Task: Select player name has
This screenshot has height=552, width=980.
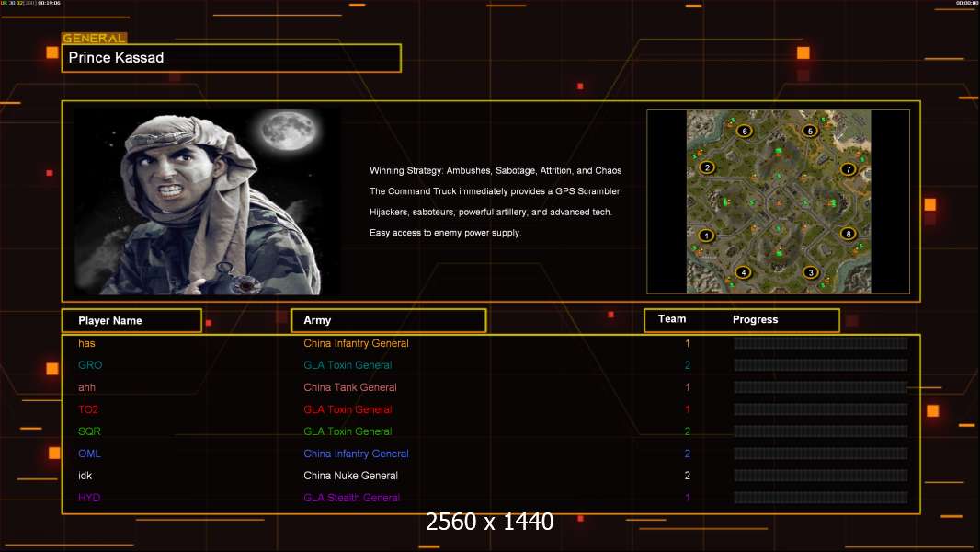Action: 86,343
